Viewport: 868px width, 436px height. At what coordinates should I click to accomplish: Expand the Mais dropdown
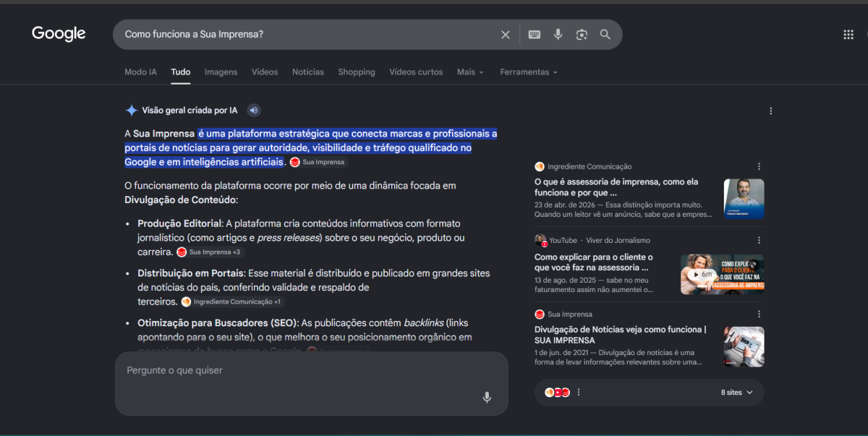[x=470, y=72]
